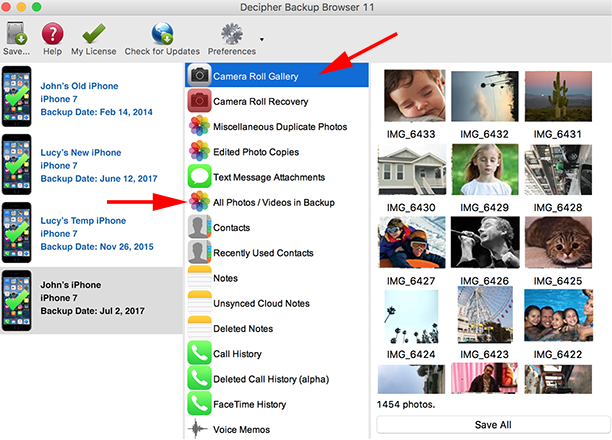This screenshot has width=612, height=440.
Task: Open Camera Roll Recovery category label
Action: [260, 102]
